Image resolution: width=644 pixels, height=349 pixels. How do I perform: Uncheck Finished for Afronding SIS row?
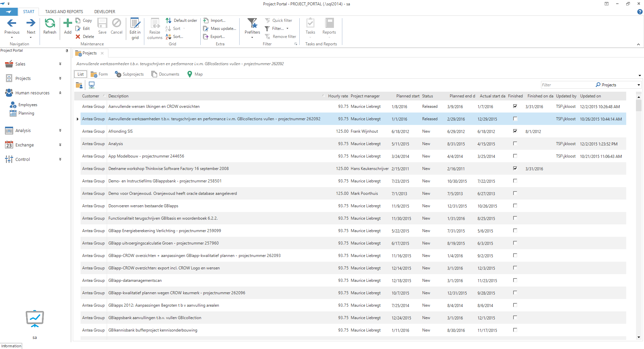pos(515,131)
